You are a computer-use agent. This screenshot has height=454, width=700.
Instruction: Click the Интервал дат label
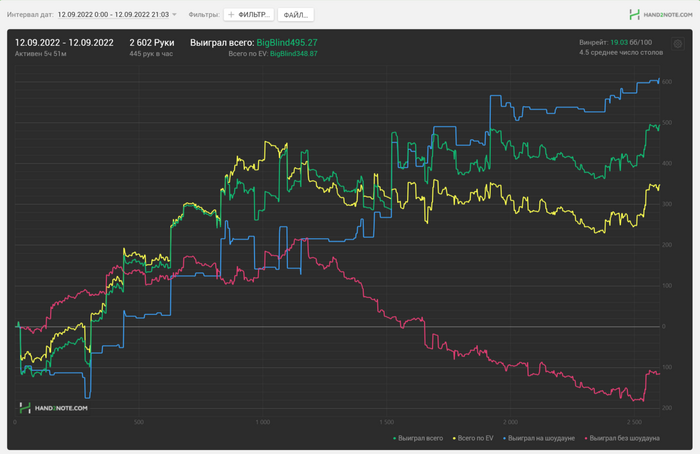point(30,15)
